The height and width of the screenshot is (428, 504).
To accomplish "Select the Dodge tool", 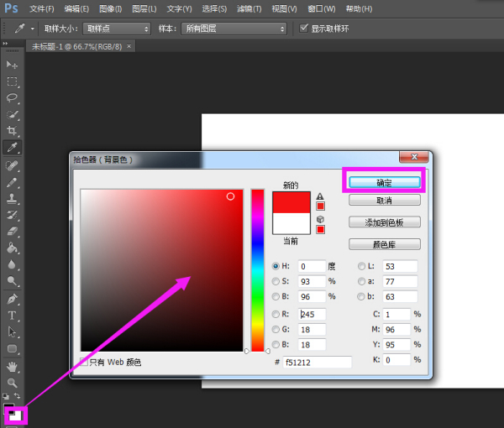I will click(12, 281).
